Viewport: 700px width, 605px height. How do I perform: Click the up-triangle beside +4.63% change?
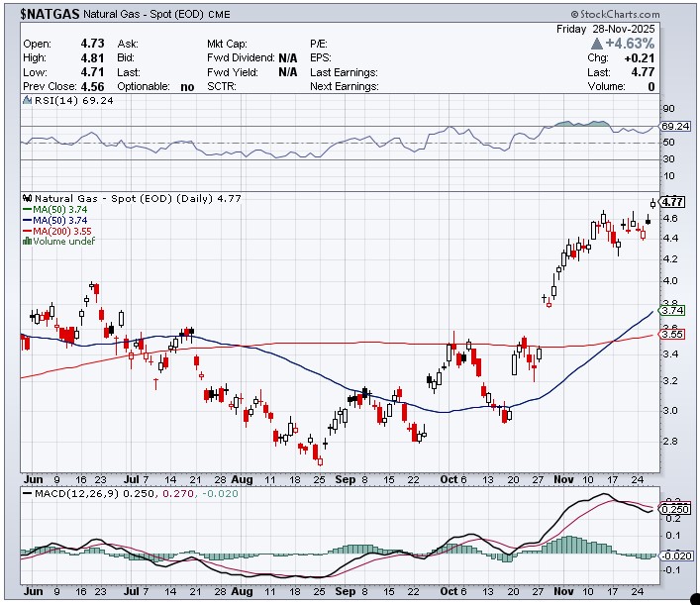[x=597, y=45]
